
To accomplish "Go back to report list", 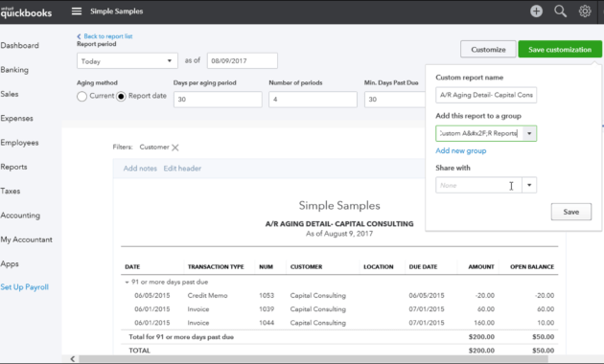I will coord(105,36).
